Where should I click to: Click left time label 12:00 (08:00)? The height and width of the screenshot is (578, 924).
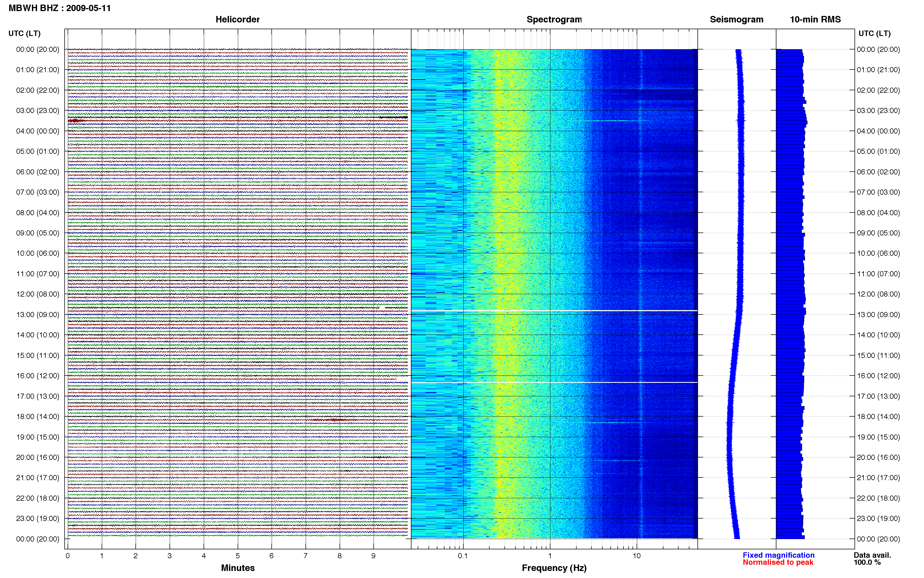click(38, 294)
